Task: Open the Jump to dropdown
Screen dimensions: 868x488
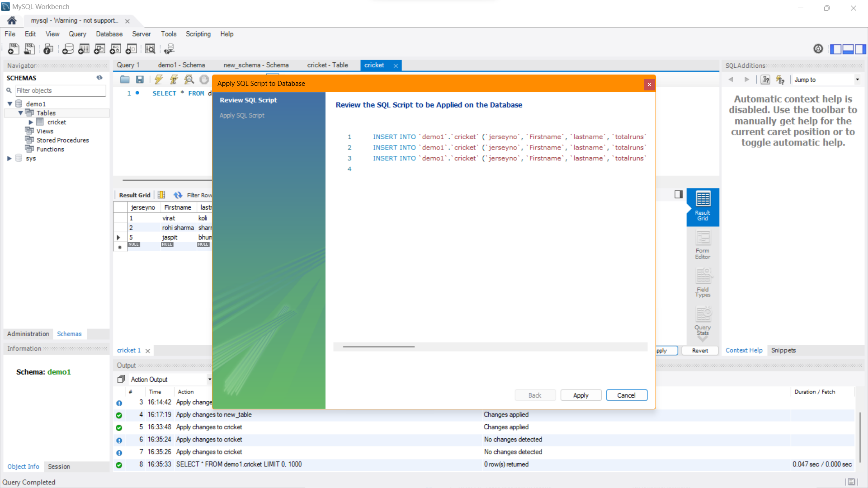Action: pyautogui.click(x=827, y=80)
